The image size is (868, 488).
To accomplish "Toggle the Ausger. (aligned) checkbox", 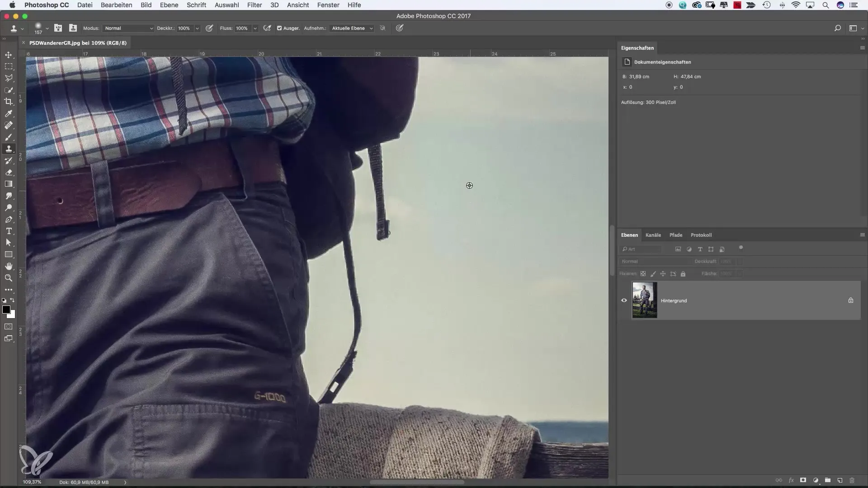I will coord(279,28).
